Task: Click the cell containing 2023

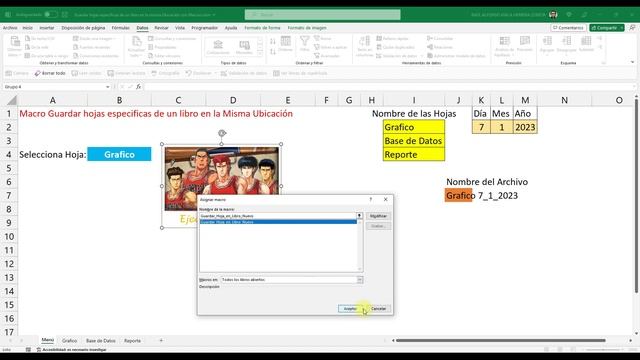Action: point(525,127)
